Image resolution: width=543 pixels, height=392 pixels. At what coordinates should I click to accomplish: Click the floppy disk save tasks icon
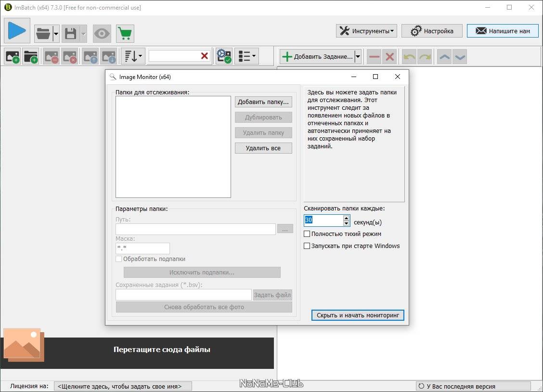(71, 34)
